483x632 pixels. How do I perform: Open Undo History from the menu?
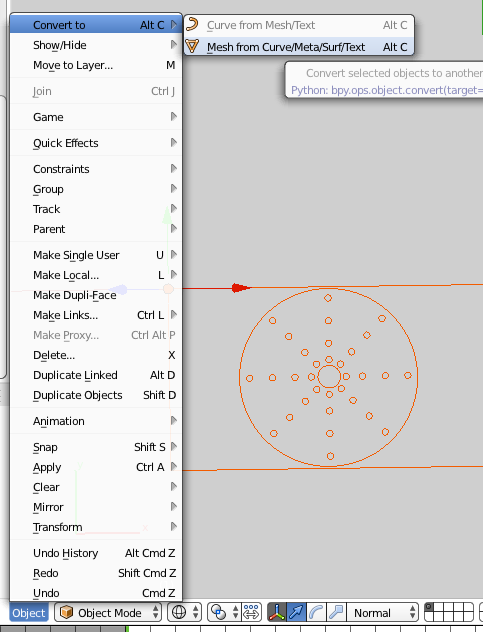96,553
